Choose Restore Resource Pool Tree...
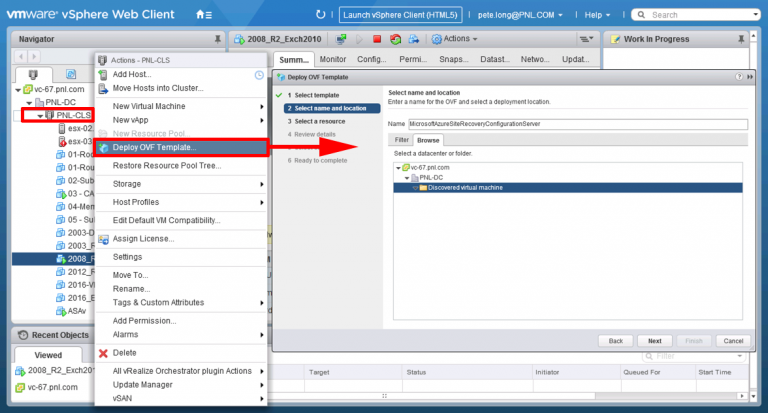Image resolution: width=768 pixels, height=413 pixels. [167, 166]
